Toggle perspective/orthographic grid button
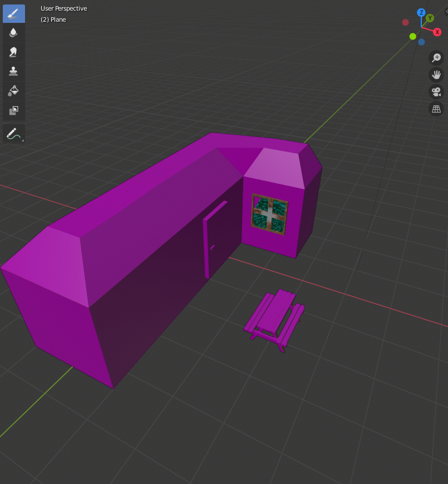448x484 pixels. (x=436, y=109)
